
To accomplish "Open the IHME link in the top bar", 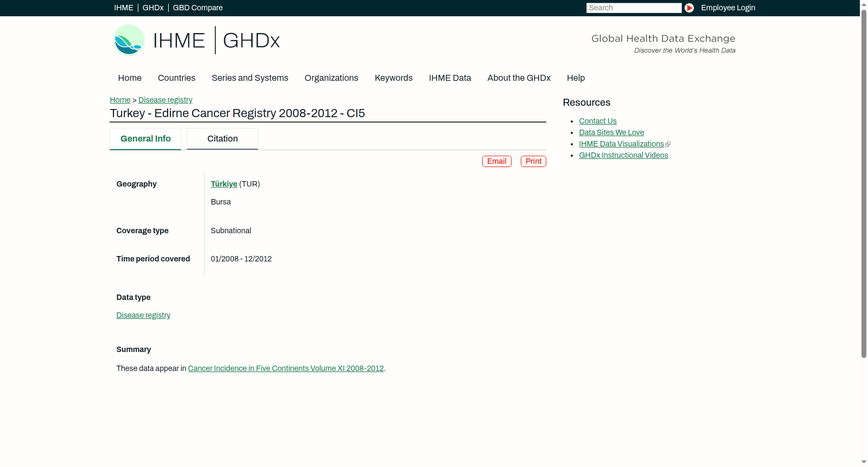I will [x=123, y=8].
